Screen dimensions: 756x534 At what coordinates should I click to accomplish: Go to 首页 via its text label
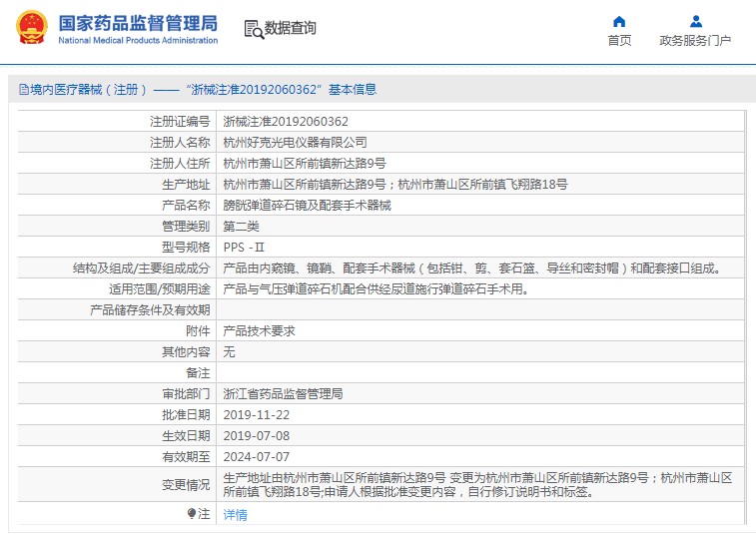(619, 41)
